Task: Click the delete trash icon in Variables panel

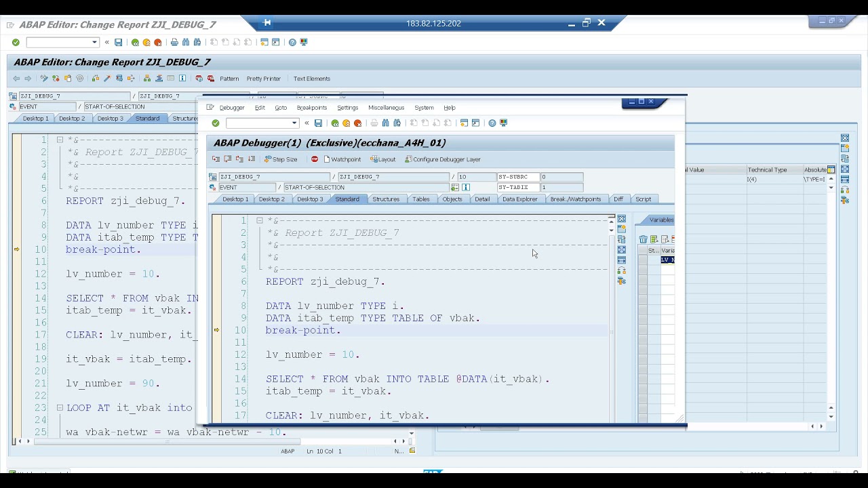Action: (643, 239)
